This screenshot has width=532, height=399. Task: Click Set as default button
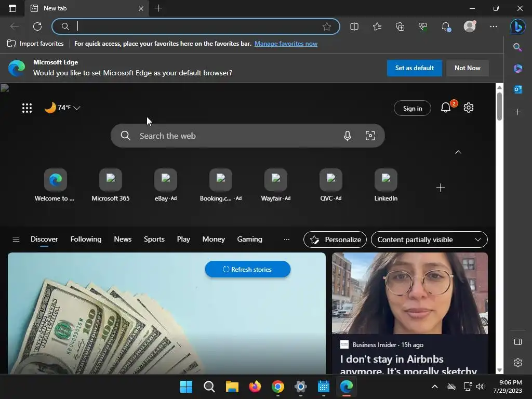pyautogui.click(x=414, y=68)
